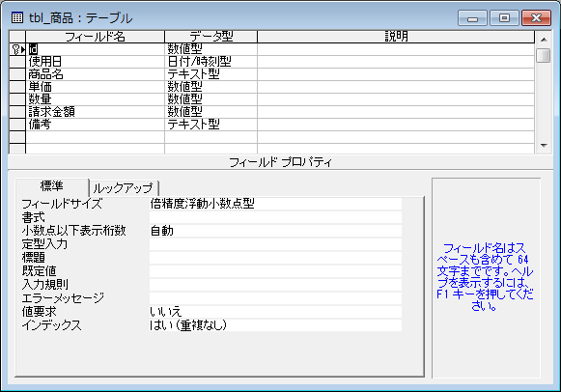Select the 単価 field name cell
Viewport: 561px width, 392px height.
(96, 87)
